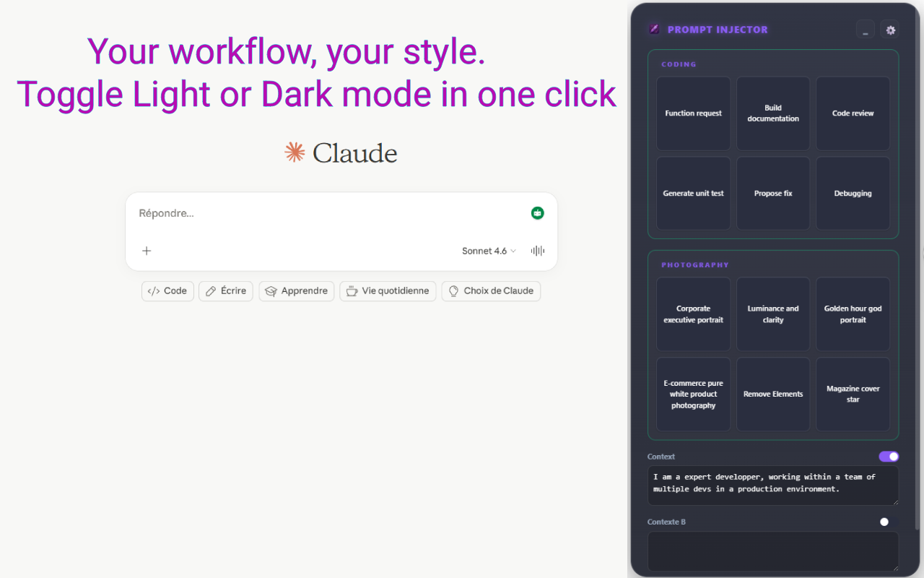Select the Écrire suggestion chip

tap(226, 291)
